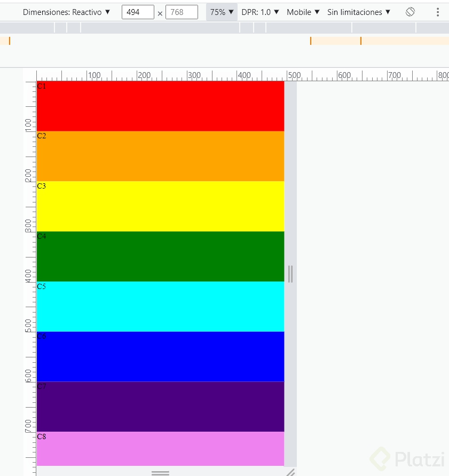Screen dimensions: 449x476
Task: Click the corner diagonal resize handle
Action: 290,472
